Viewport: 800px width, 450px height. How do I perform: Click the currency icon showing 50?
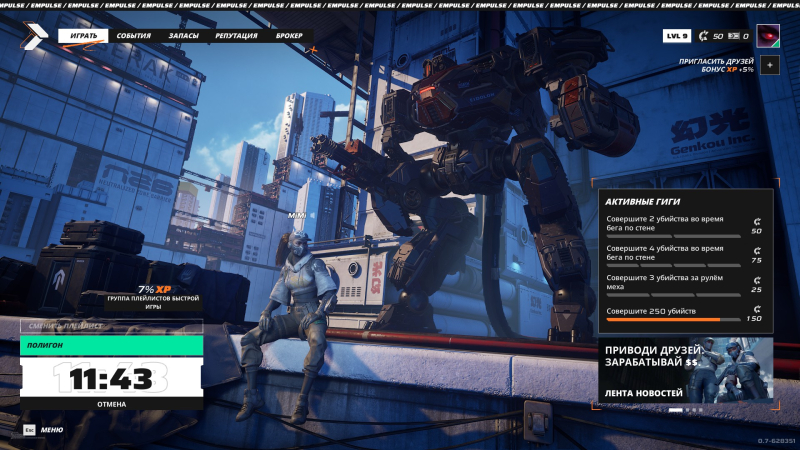click(x=704, y=36)
